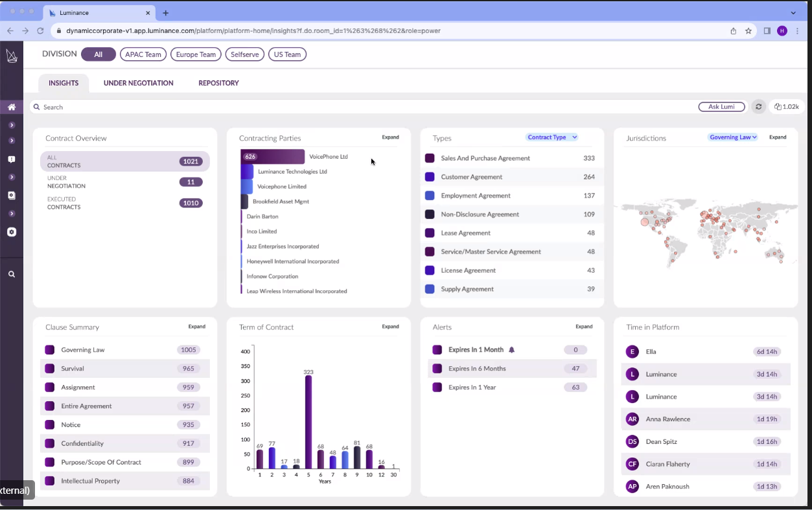Screen dimensions: 812x510
Task: Open Chrome's three-dot menu
Action: [797, 30]
